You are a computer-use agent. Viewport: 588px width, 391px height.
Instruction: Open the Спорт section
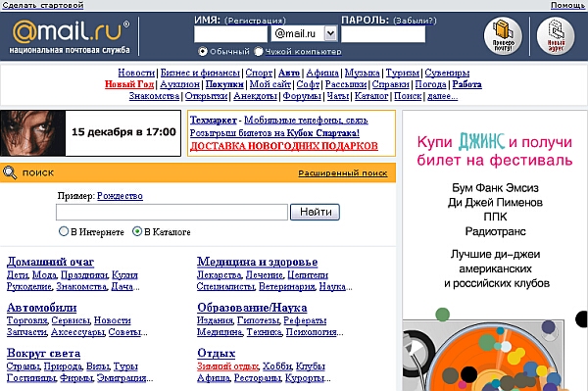pos(259,73)
